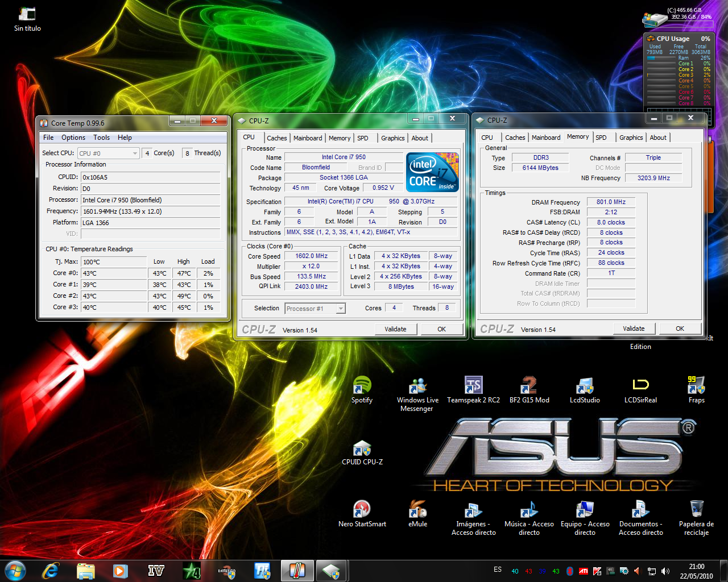Open the Fraps desktop shortcut

point(696,386)
